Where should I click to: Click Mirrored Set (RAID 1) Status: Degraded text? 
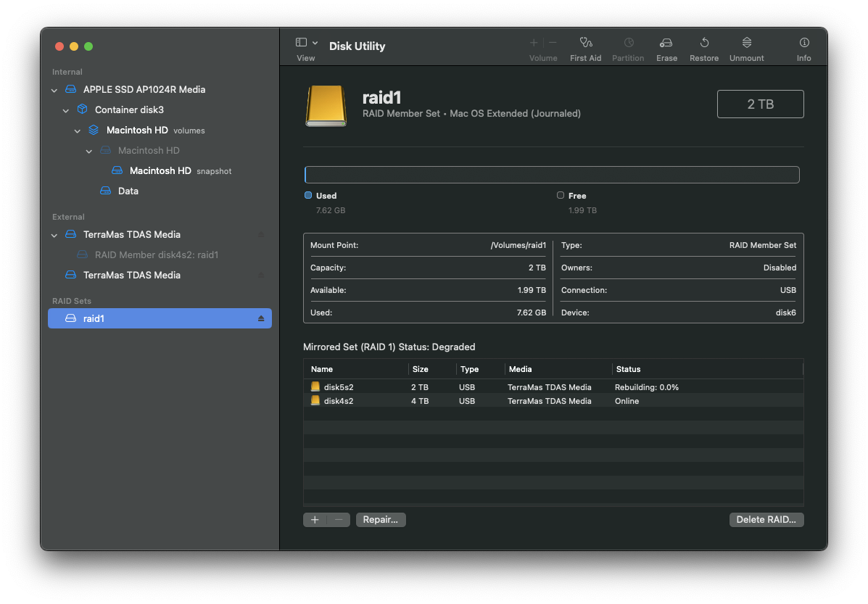tap(389, 347)
